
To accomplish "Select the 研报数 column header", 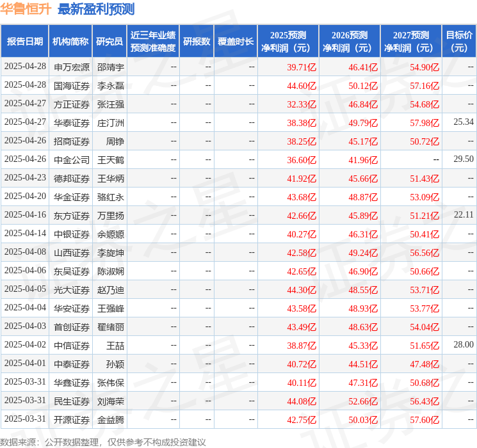I will pyautogui.click(x=197, y=42).
